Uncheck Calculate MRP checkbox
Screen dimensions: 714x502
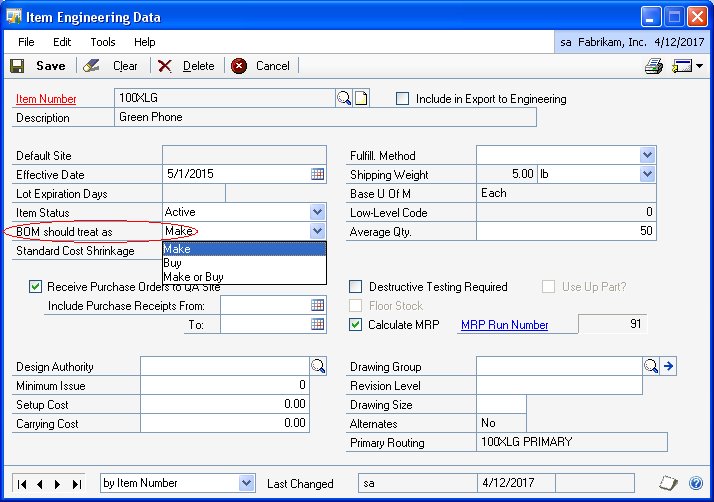point(355,324)
